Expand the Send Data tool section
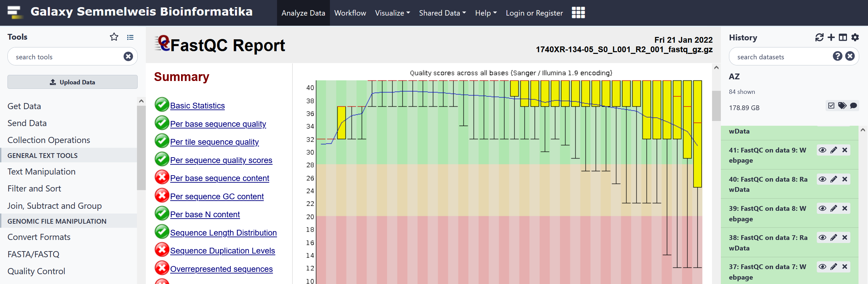This screenshot has height=284, width=868. (27, 123)
